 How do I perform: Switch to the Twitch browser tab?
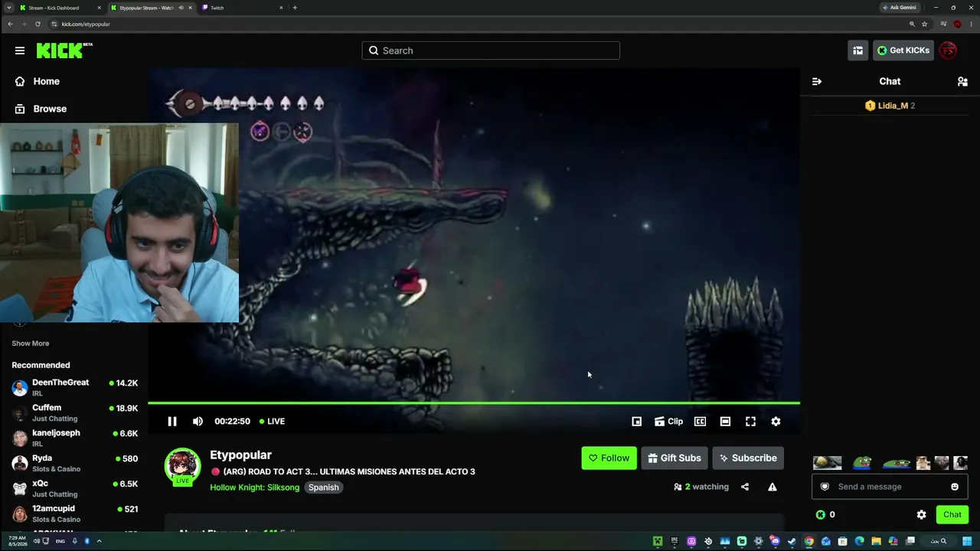click(x=242, y=8)
